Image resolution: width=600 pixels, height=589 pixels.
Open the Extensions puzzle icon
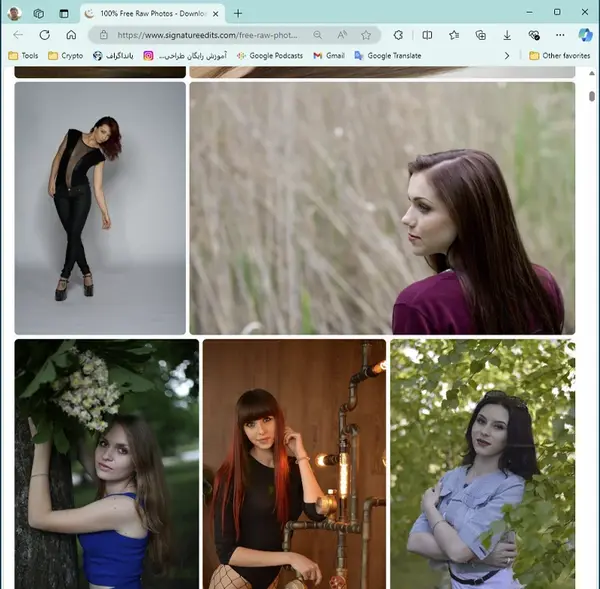click(x=398, y=35)
